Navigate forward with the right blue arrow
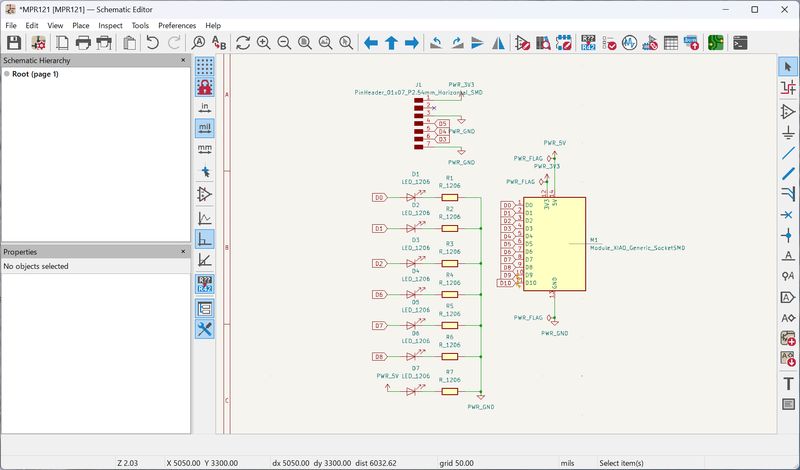The height and width of the screenshot is (470, 800). pos(412,43)
